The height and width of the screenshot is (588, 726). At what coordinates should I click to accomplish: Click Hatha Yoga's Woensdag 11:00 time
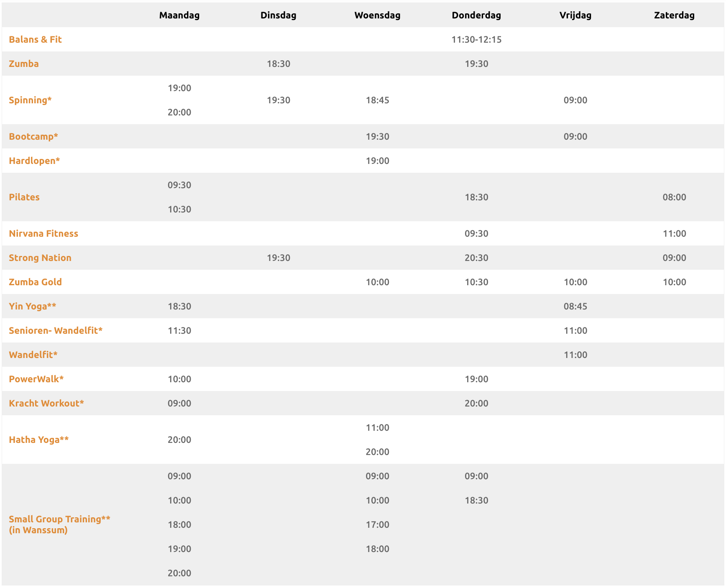click(378, 428)
